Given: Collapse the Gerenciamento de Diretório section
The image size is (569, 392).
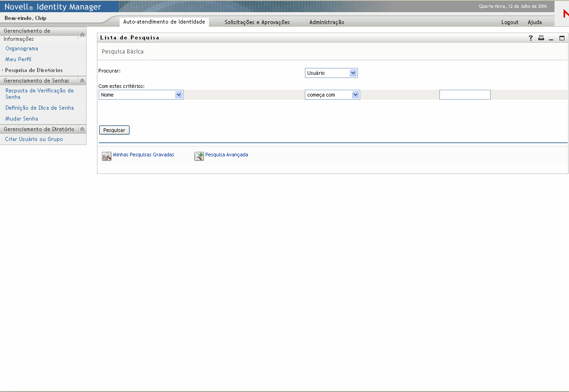Looking at the screenshot, I should tap(82, 129).
